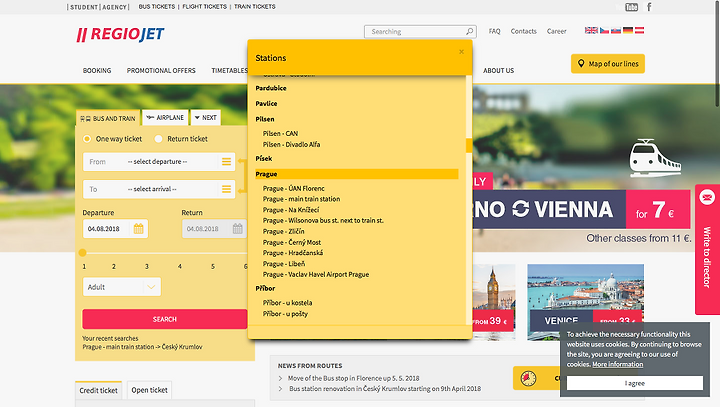Click the search magnifier icon
The width and height of the screenshot is (720, 407).
(x=469, y=31)
